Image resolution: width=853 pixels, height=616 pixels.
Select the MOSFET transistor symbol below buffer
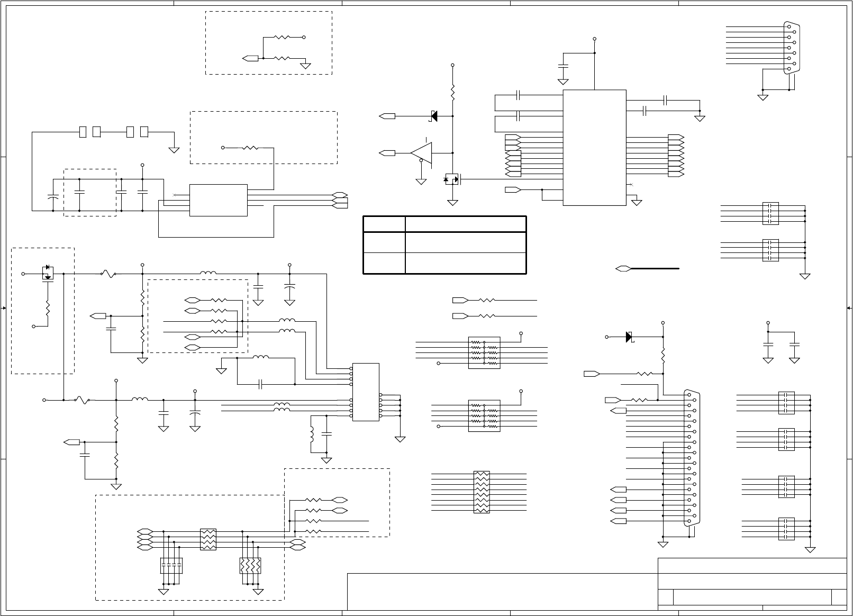coord(452,179)
